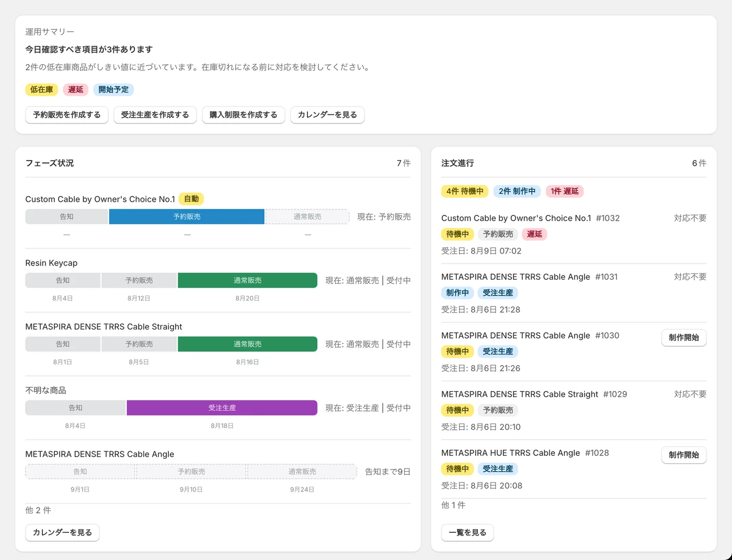This screenshot has height=560, width=732.
Task: Click 現在: 受注生産 | 受付中 status text
Action: click(368, 408)
